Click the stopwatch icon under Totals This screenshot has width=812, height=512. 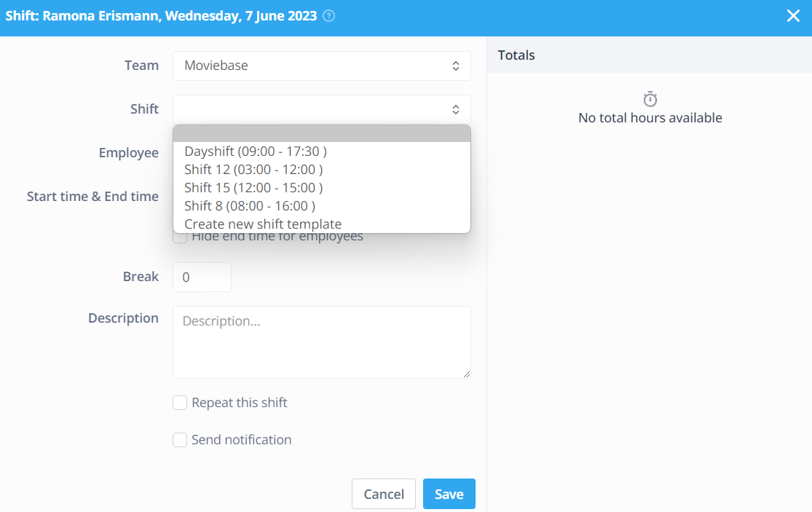pos(650,99)
